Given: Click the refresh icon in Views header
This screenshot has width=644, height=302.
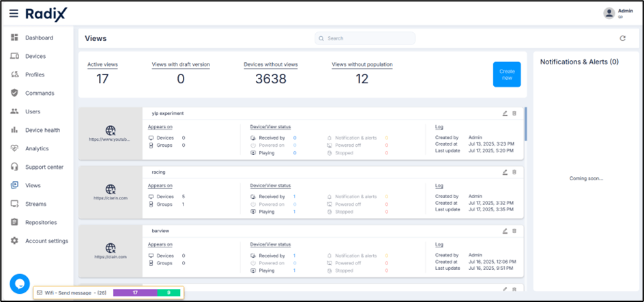Looking at the screenshot, I should [622, 38].
